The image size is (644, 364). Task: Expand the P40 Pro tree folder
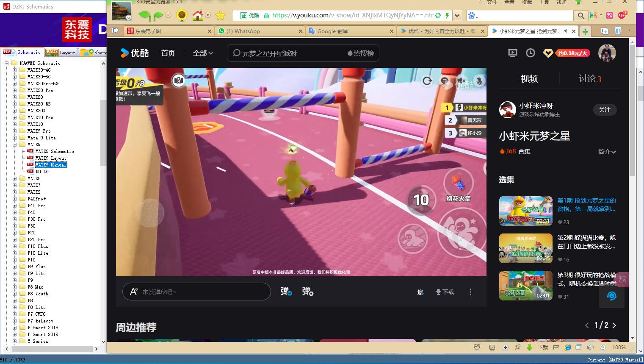coord(15,206)
